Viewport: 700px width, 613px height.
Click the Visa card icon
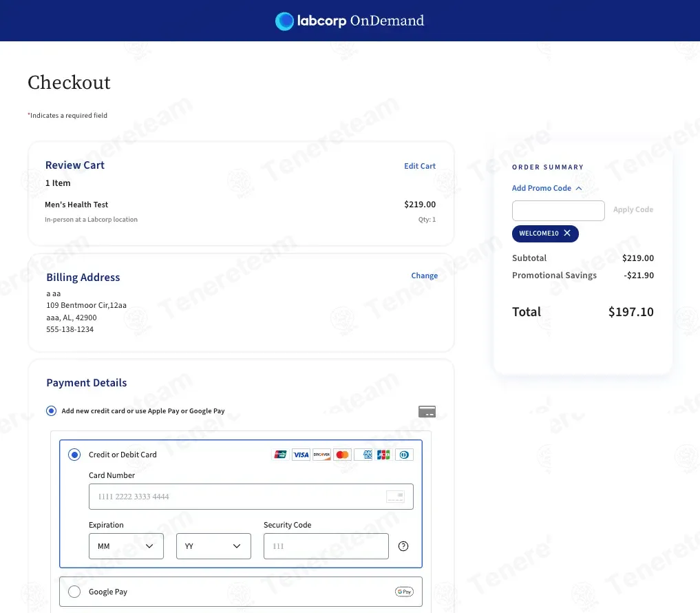301,455
